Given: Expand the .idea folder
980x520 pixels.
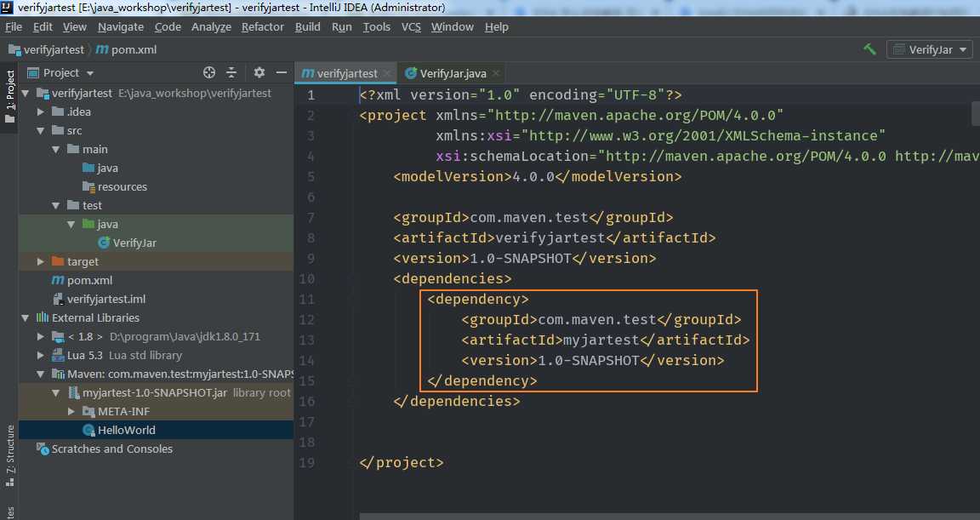Looking at the screenshot, I should click(x=41, y=111).
